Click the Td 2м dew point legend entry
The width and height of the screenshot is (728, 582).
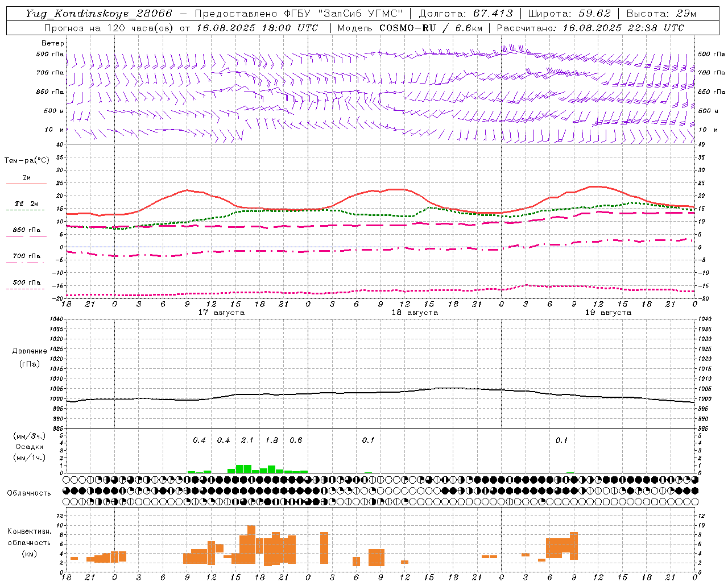[27, 203]
